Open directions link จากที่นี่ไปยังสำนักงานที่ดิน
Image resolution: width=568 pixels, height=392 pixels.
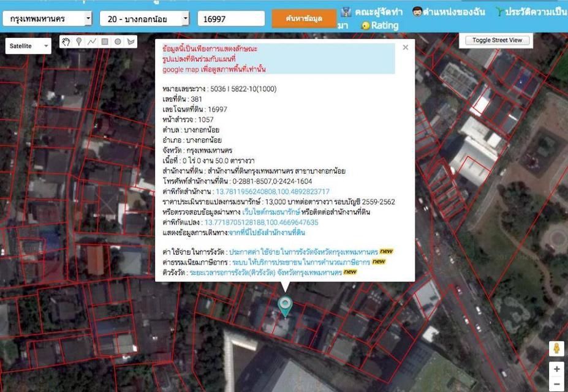[267, 232]
